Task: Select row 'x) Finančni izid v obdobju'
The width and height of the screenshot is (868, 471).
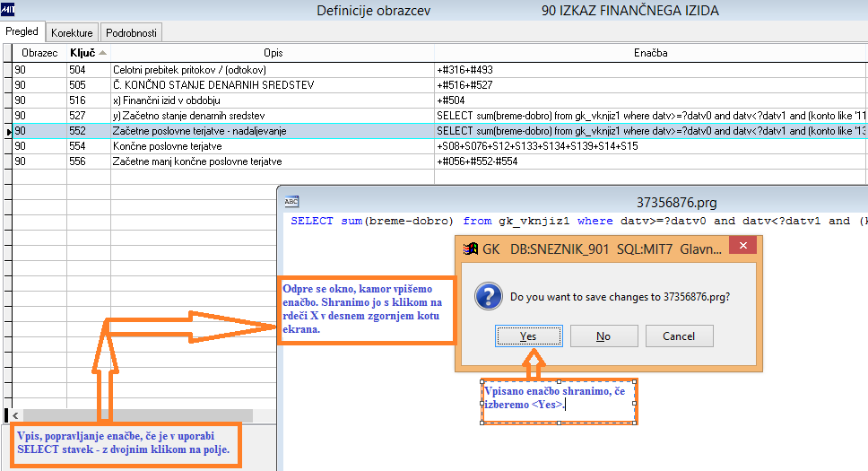Action: click(x=273, y=100)
